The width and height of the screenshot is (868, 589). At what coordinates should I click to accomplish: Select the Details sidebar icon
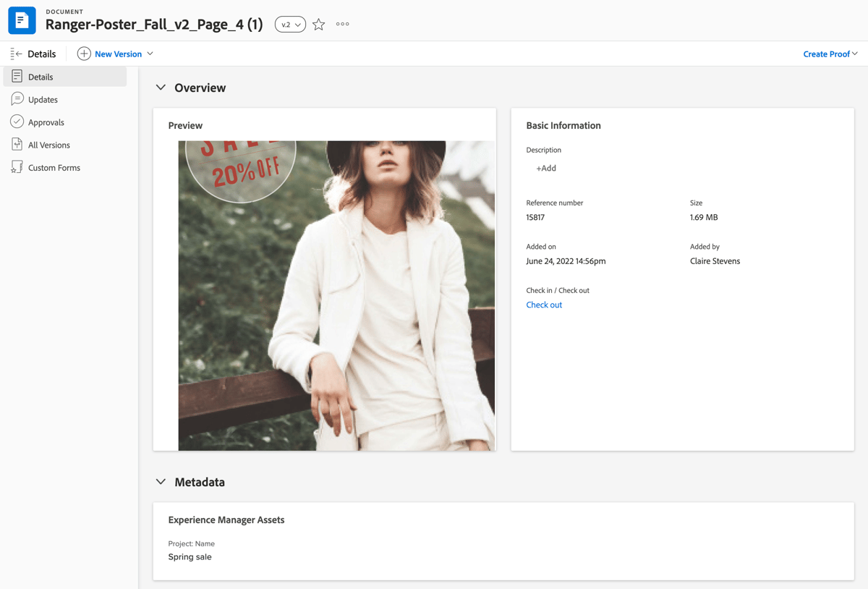click(17, 76)
